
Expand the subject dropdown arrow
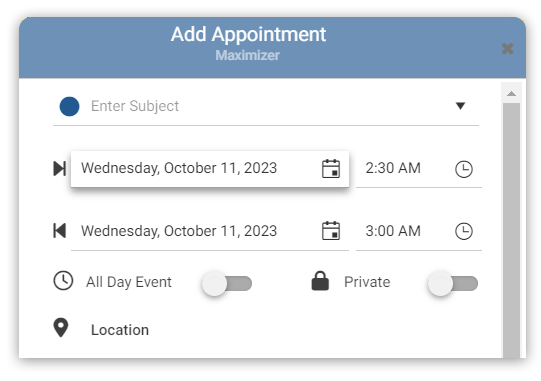tap(460, 106)
